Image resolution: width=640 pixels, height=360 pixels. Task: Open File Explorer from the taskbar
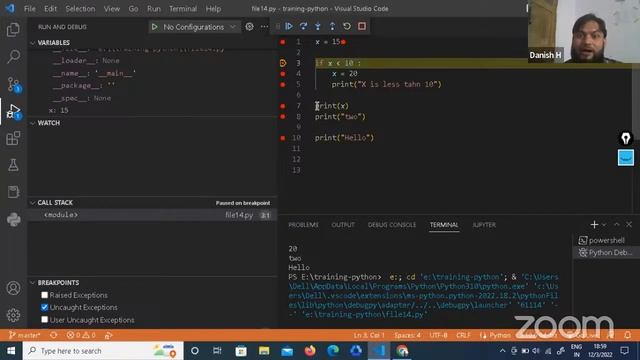pyautogui.click(x=264, y=351)
